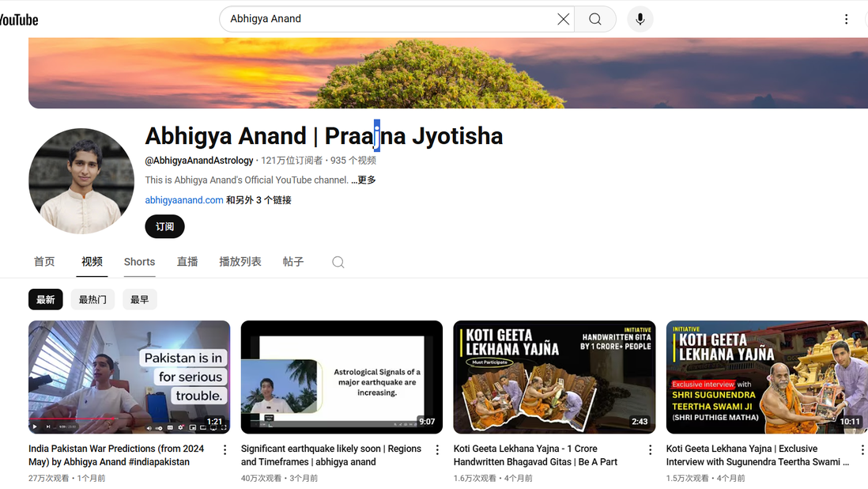Select the 最新 sort filter chip

coord(45,299)
